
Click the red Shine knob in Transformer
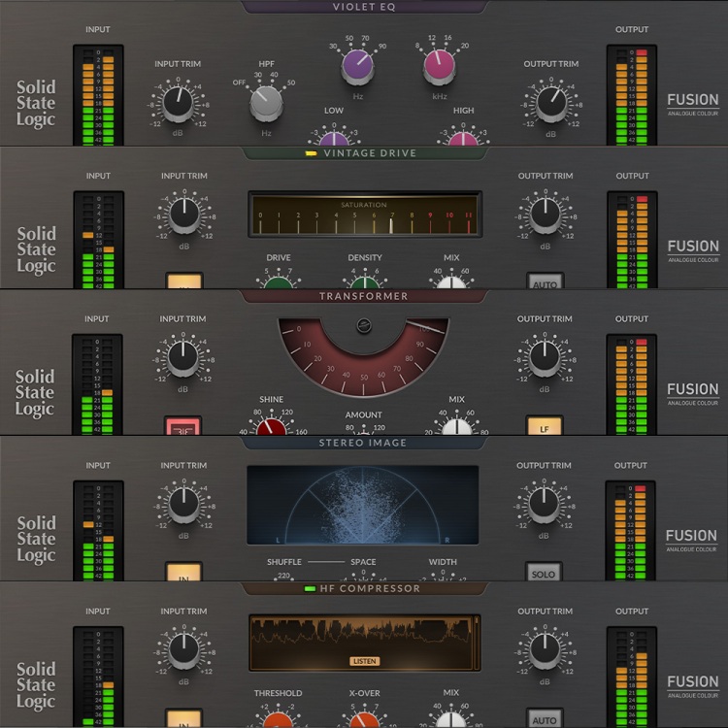pos(272,427)
